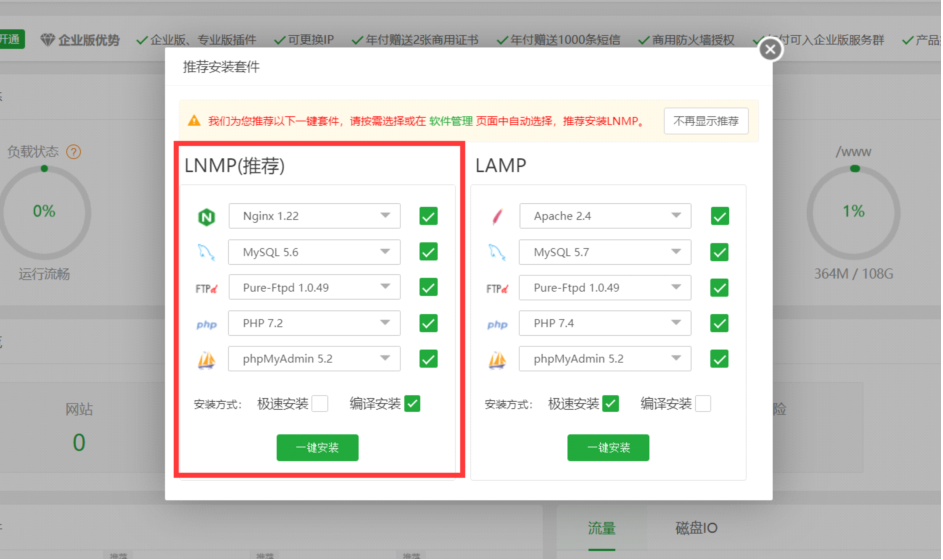The image size is (943, 560).
Task: Open LNMP phpMyAdmin 5.2 dropdown
Action: 315,359
